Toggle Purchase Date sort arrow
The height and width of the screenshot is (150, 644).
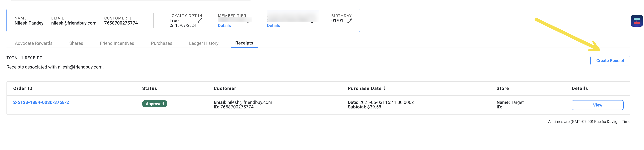coord(385,88)
